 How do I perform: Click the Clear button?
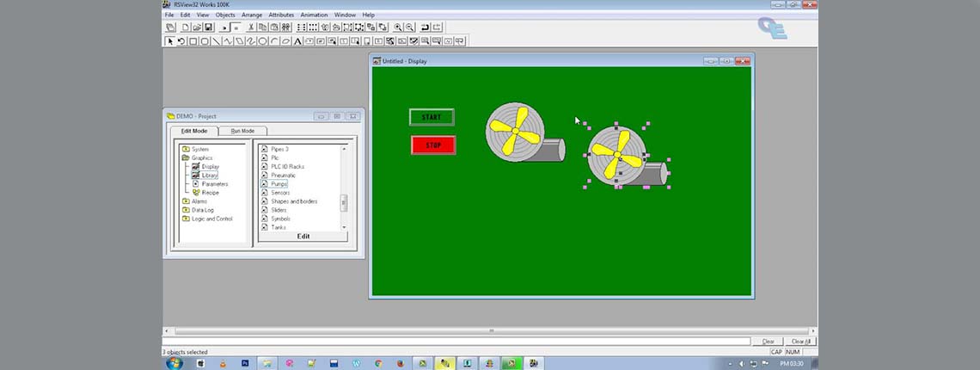click(769, 342)
